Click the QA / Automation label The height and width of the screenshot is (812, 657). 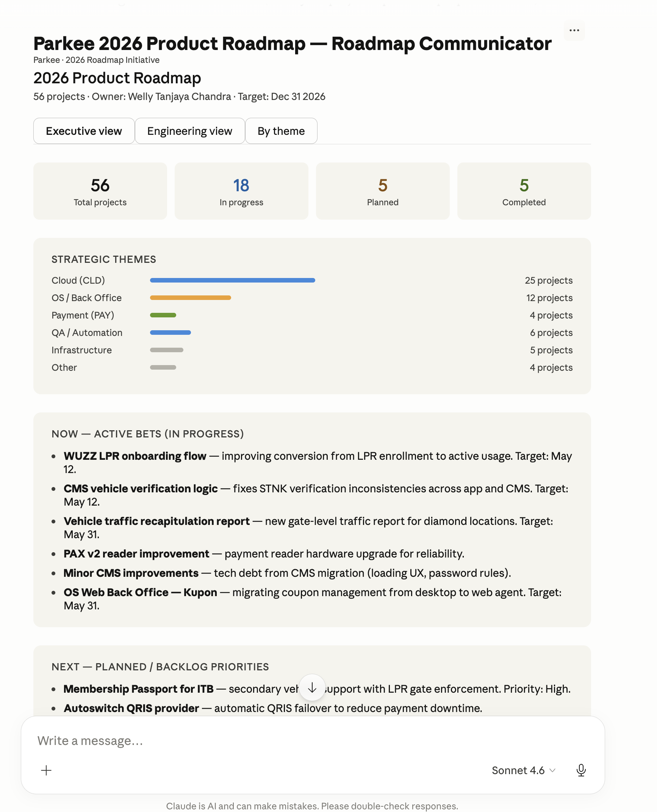click(87, 333)
